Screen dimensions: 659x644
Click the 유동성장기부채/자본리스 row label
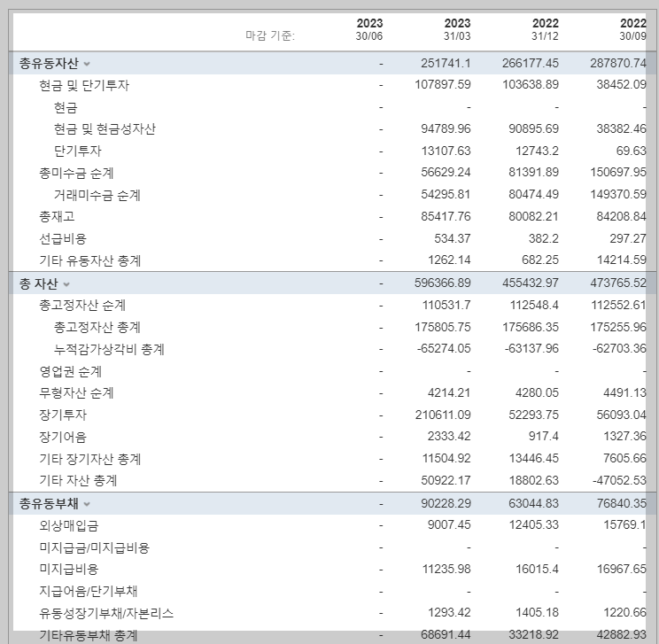pyautogui.click(x=106, y=613)
